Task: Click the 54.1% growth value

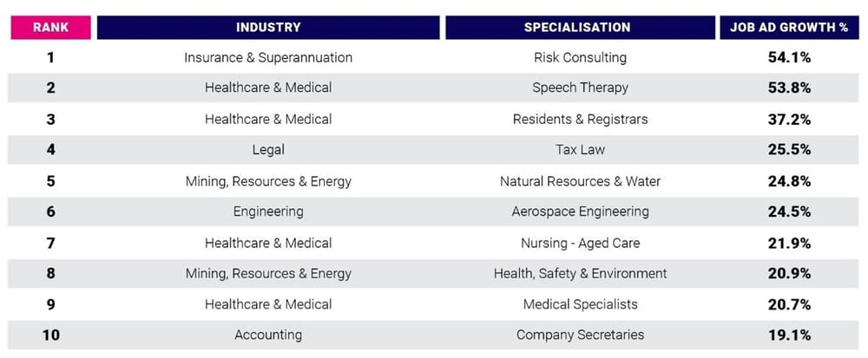Action: (x=789, y=57)
